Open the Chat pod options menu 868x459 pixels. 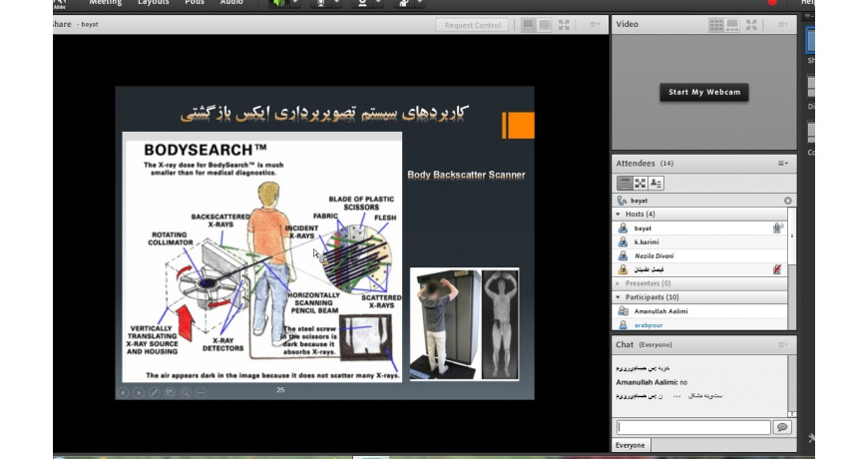pyautogui.click(x=783, y=344)
